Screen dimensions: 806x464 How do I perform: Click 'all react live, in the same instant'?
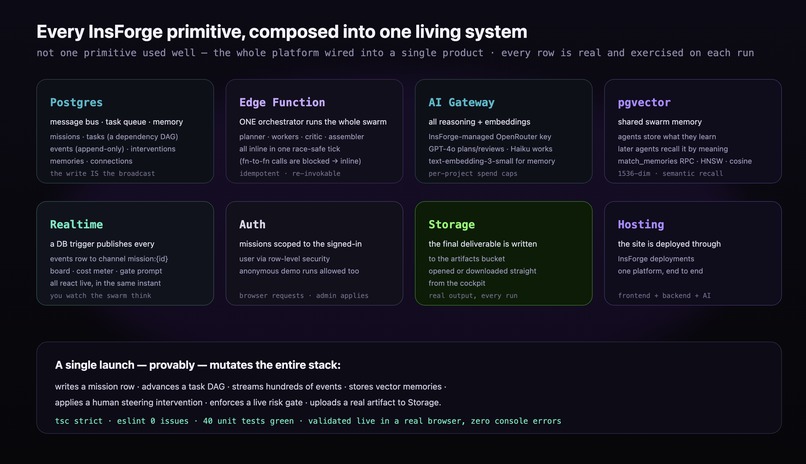pos(105,284)
